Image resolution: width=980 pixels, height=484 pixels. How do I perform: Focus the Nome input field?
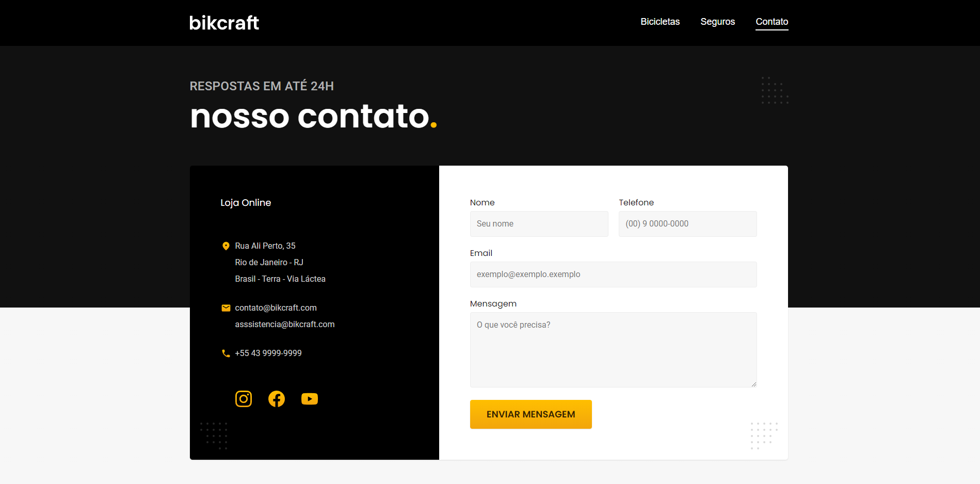(x=539, y=224)
